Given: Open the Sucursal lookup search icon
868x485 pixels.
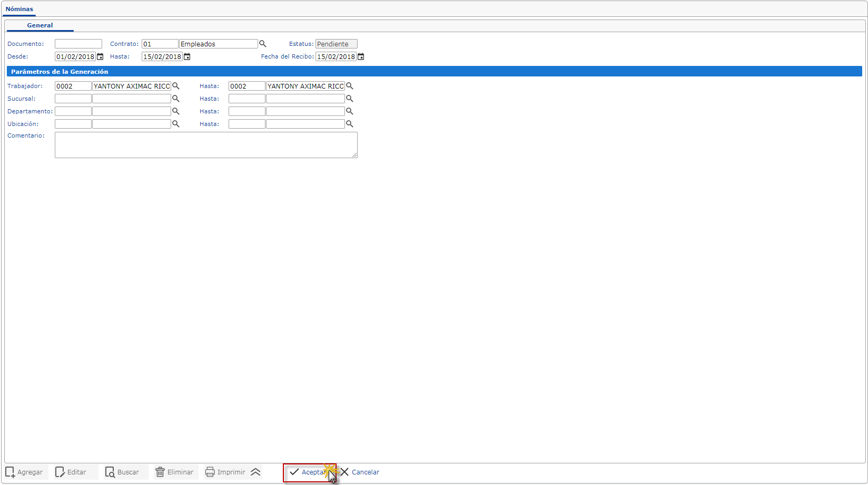Looking at the screenshot, I should [x=176, y=99].
